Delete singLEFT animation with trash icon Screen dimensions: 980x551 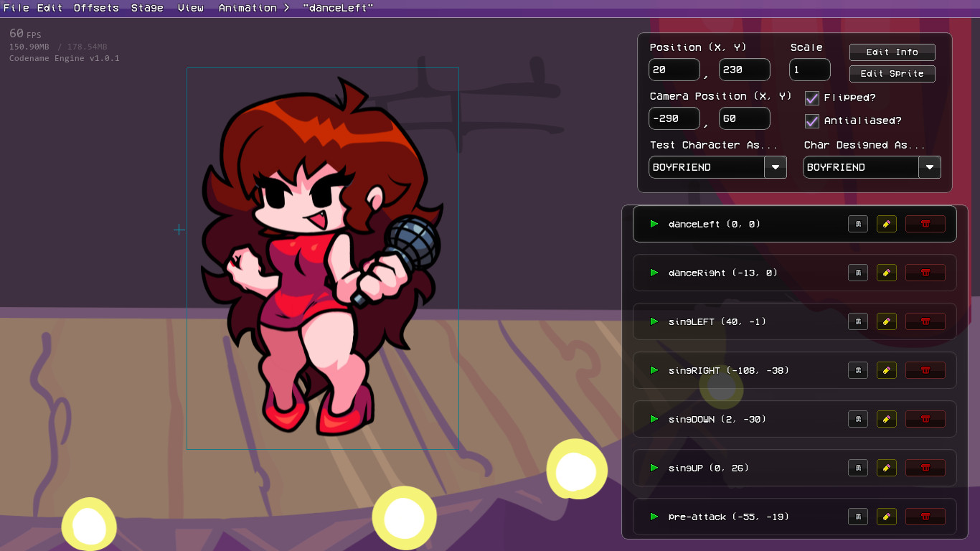[x=925, y=321]
